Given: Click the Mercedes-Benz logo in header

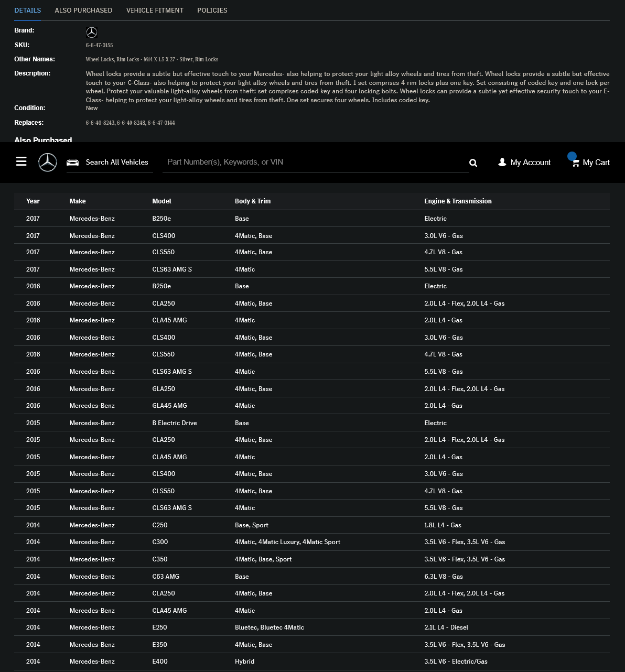Looking at the screenshot, I should (48, 162).
